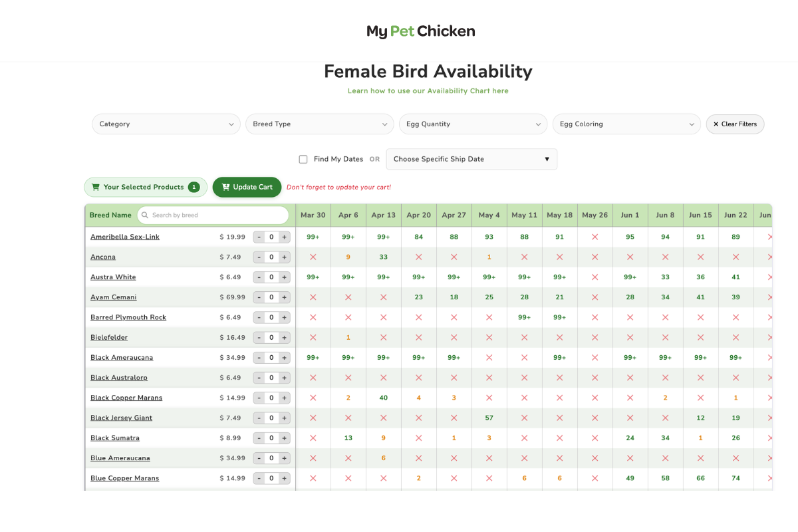798x532 pixels.
Task: Click the search magnifier icon
Action: (145, 215)
